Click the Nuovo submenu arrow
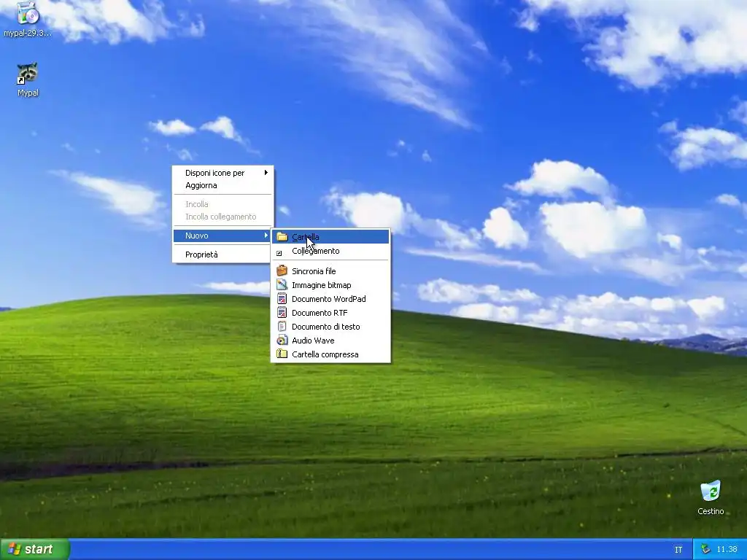Viewport: 747px width, 560px height. pos(266,236)
